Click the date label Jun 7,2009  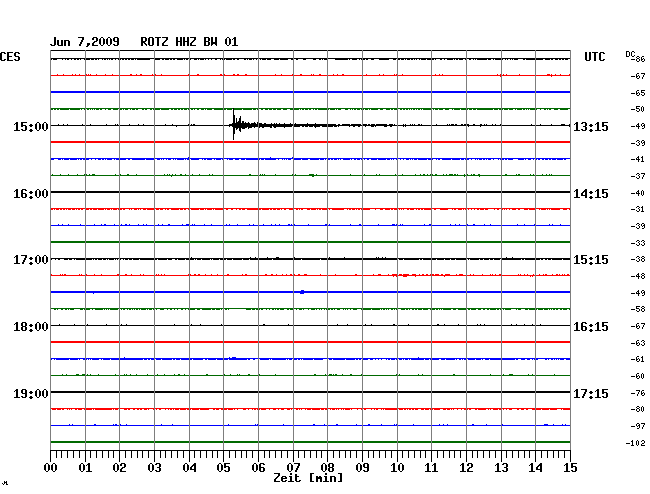coord(85,42)
